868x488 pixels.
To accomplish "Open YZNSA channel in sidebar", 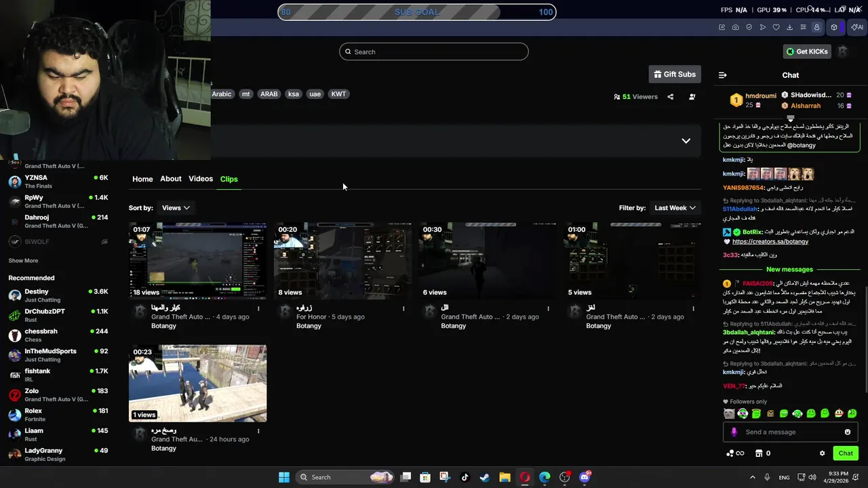I will click(58, 182).
